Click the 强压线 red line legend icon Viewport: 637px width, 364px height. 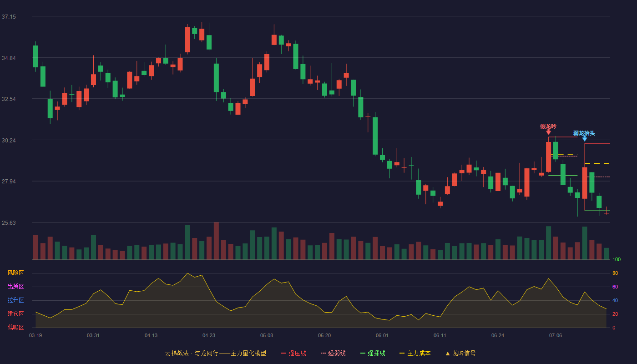[284, 353]
